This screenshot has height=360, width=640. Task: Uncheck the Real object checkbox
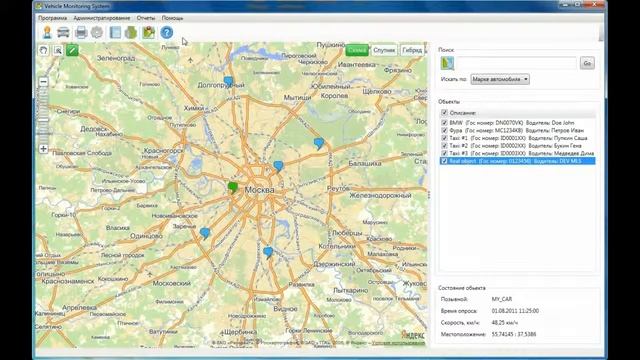444,161
